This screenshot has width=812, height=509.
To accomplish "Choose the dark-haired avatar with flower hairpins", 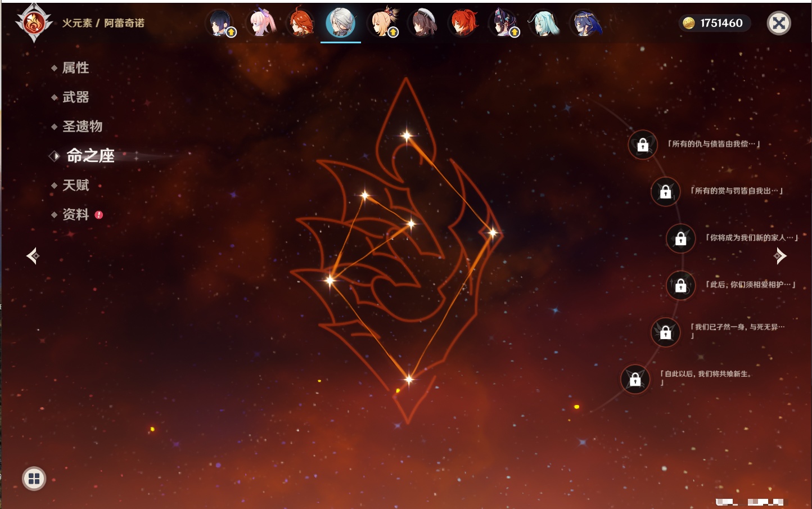I will click(x=503, y=23).
